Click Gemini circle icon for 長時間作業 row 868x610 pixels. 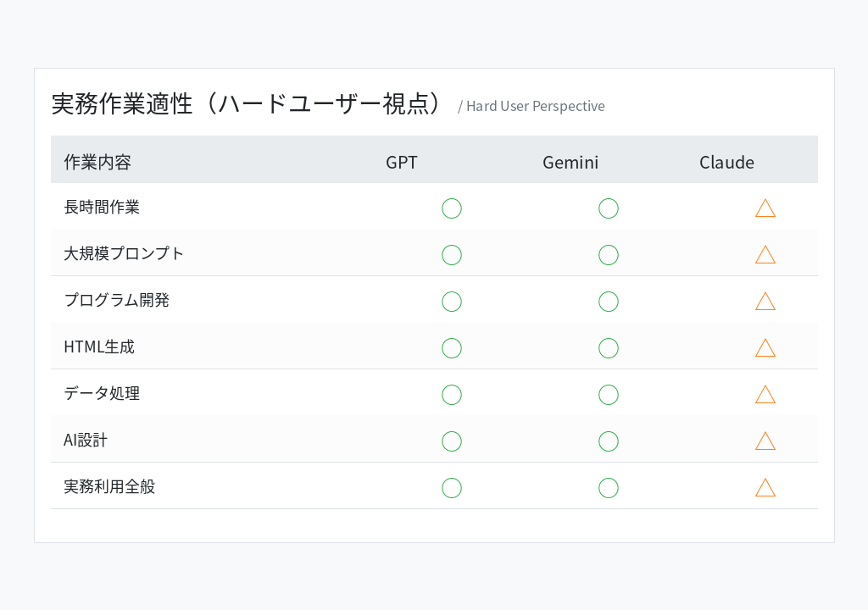click(609, 208)
